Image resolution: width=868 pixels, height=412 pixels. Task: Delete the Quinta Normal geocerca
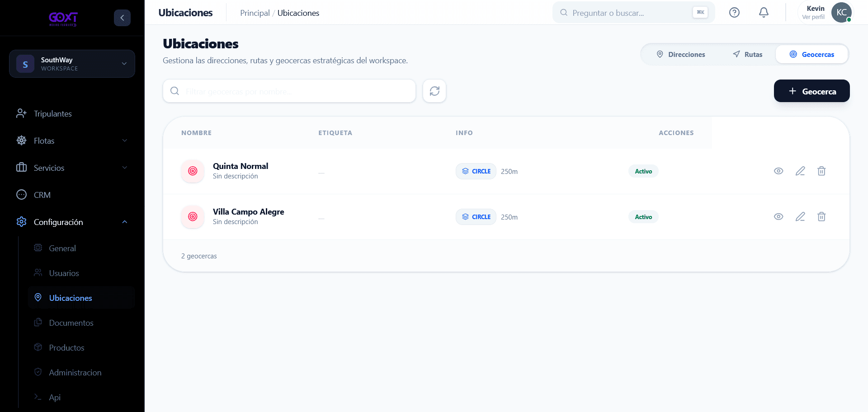coord(821,171)
